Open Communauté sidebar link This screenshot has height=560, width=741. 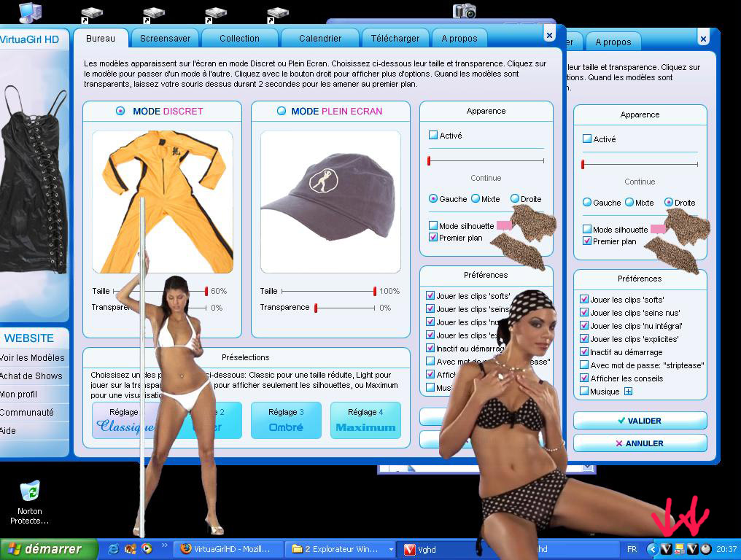pyautogui.click(x=27, y=413)
